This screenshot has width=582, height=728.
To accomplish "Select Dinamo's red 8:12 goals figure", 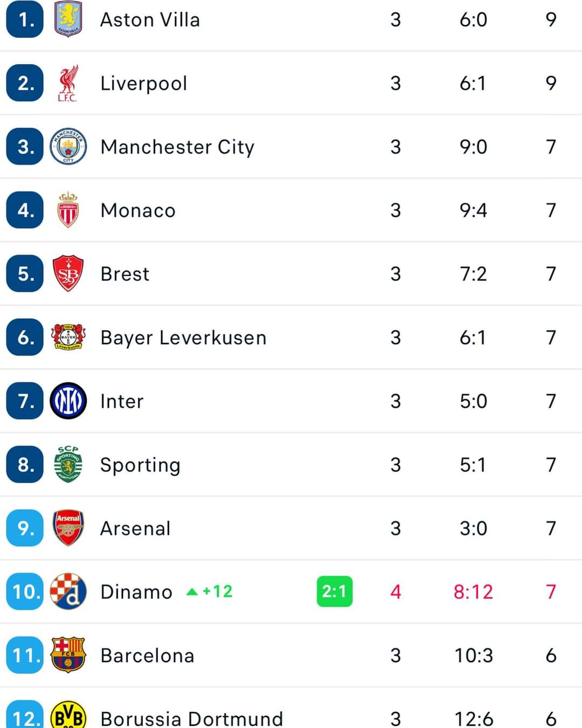I will point(473,592).
